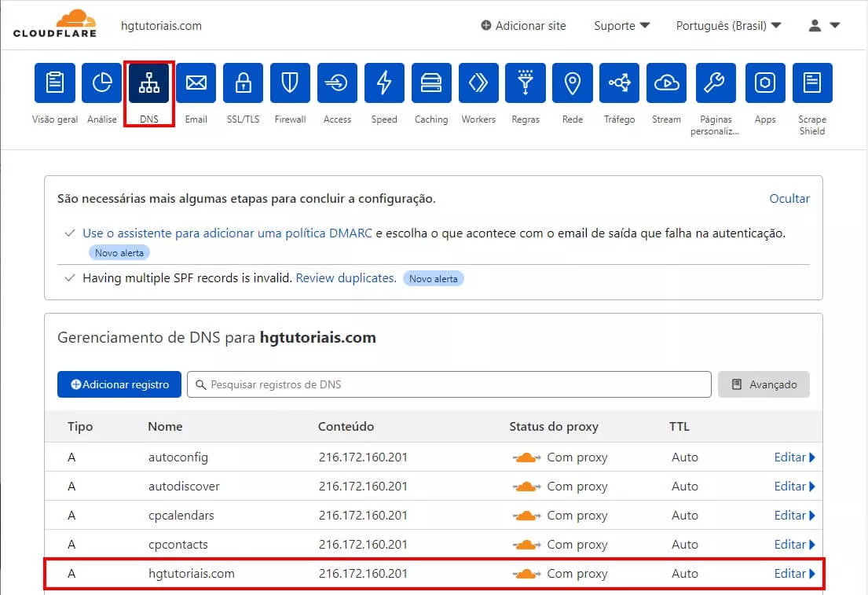This screenshot has width=868, height=595.
Task: Click the Review duplicates link
Action: pyautogui.click(x=346, y=278)
